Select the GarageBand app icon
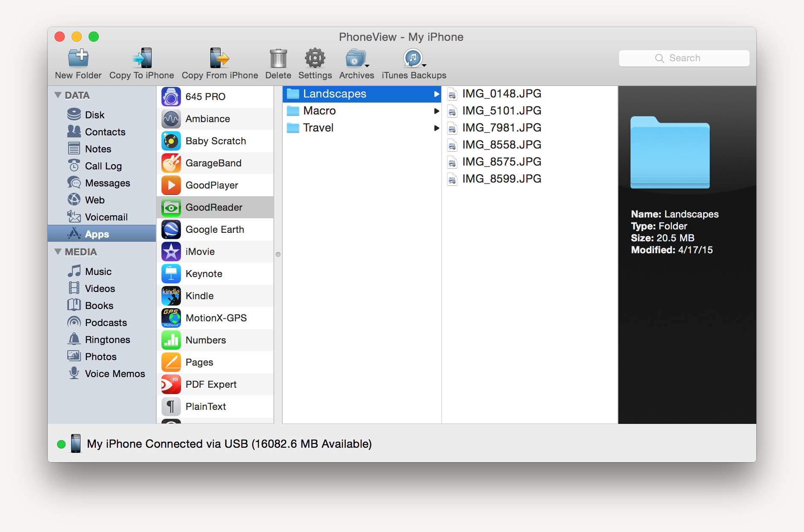Screen dimensions: 804x532 pos(171,163)
